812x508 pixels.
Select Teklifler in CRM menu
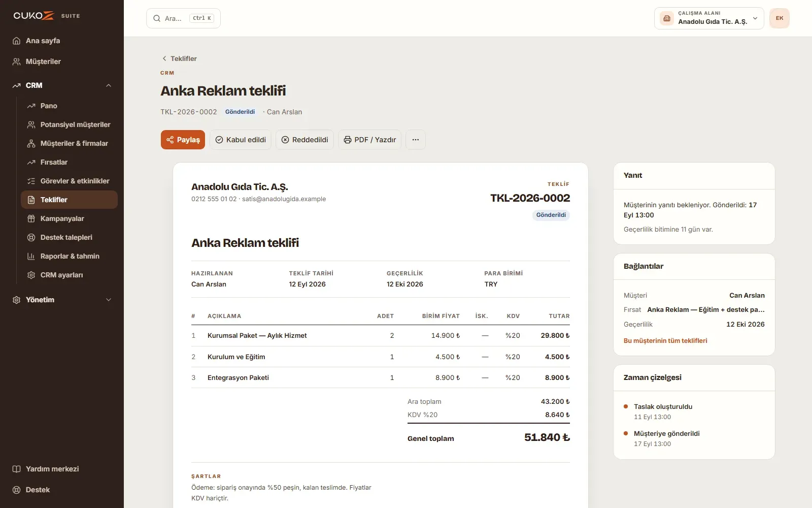click(x=69, y=200)
